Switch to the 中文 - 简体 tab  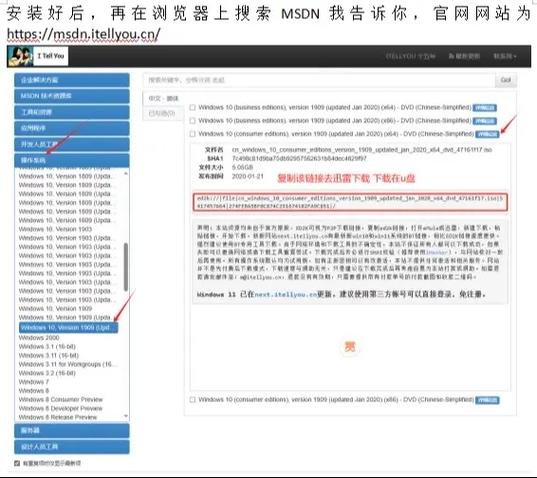(x=163, y=99)
